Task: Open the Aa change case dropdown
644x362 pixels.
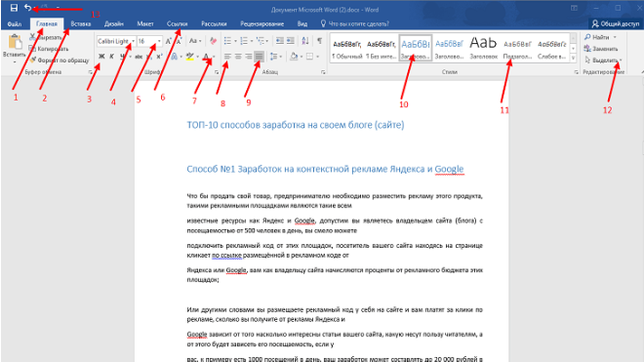Action: tap(195, 41)
